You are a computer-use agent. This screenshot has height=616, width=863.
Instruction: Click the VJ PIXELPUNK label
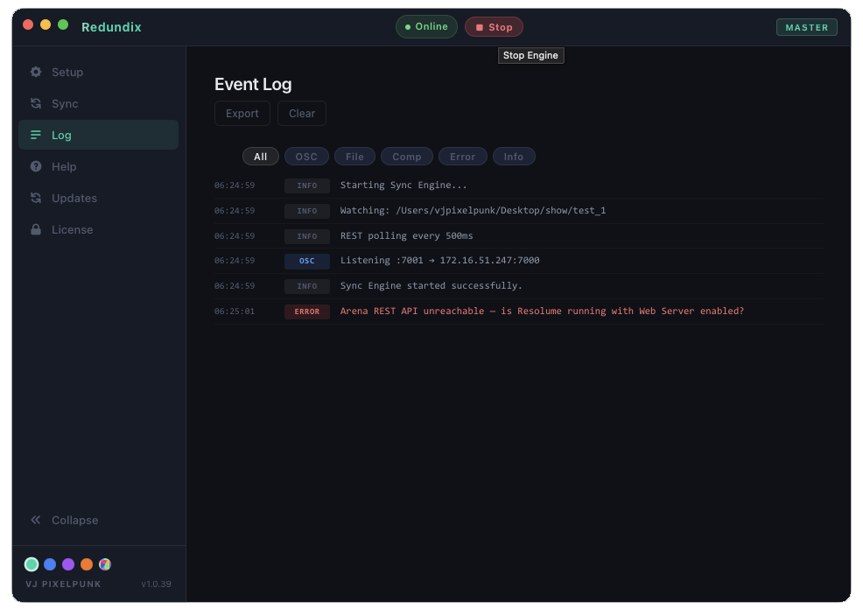tap(63, 584)
